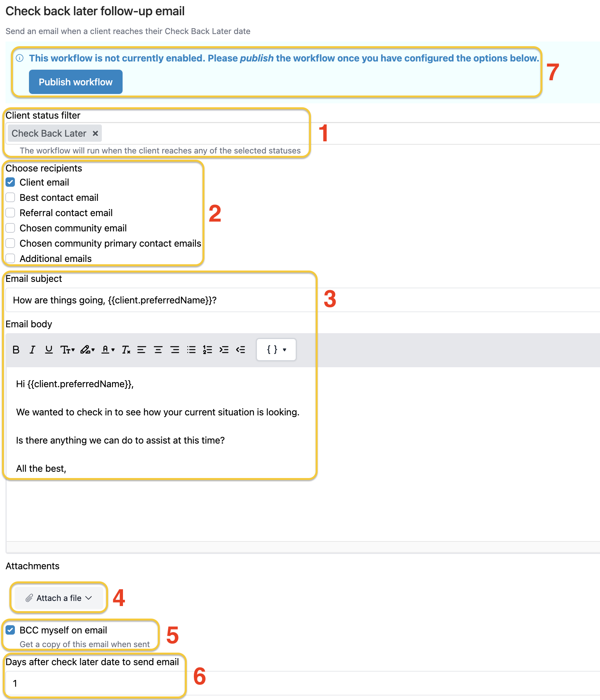
Task: Clear formatting with the Tx icon
Action: pyautogui.click(x=126, y=350)
